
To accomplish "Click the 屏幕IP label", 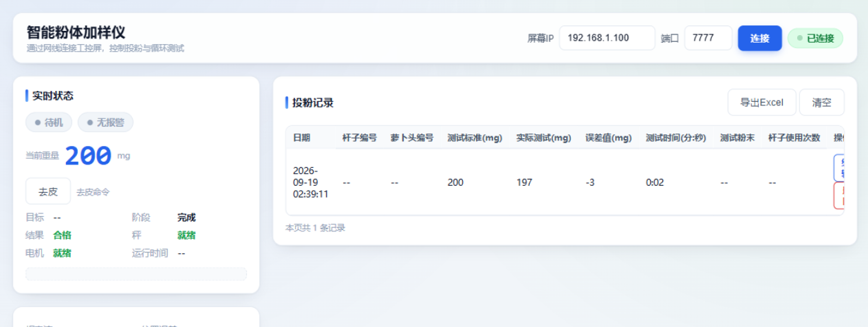I will 540,39.
